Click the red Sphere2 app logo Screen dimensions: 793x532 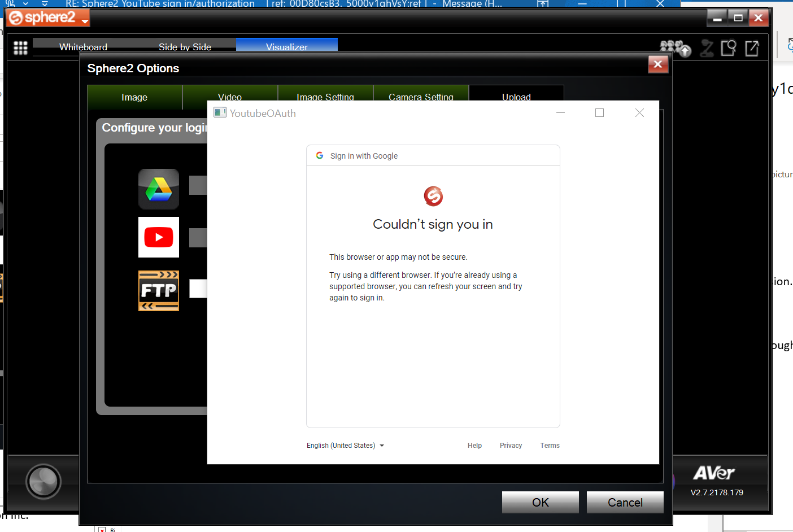coord(433,196)
